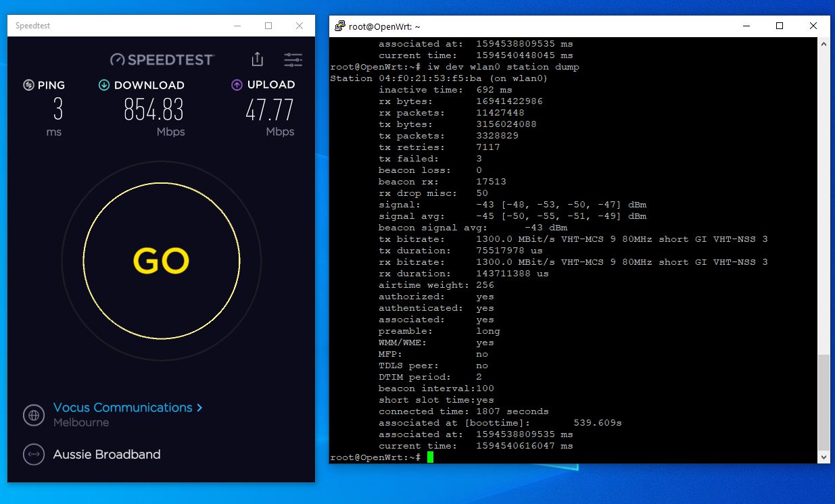Image resolution: width=835 pixels, height=504 pixels.
Task: Click the Melbourne server location text
Action: point(81,423)
